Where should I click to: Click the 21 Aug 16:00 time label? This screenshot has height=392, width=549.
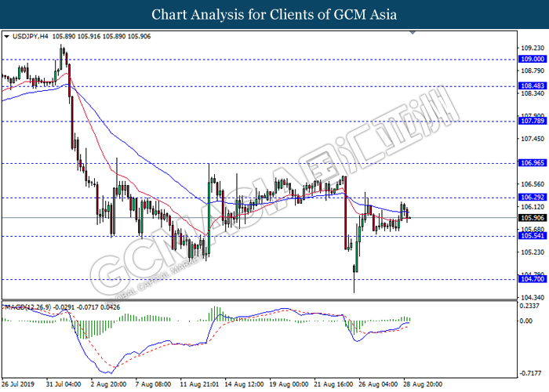point(334,384)
